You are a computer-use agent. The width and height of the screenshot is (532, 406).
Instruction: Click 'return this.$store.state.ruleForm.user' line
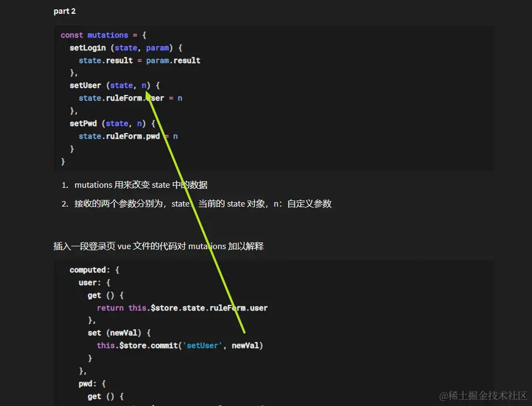[x=182, y=308]
